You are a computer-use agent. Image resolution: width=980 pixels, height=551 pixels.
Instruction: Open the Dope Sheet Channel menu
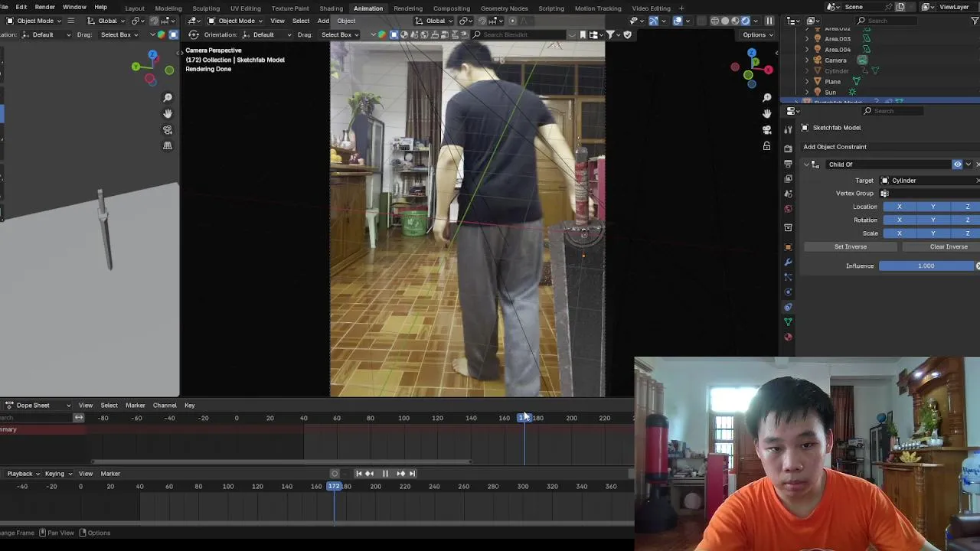tap(165, 406)
